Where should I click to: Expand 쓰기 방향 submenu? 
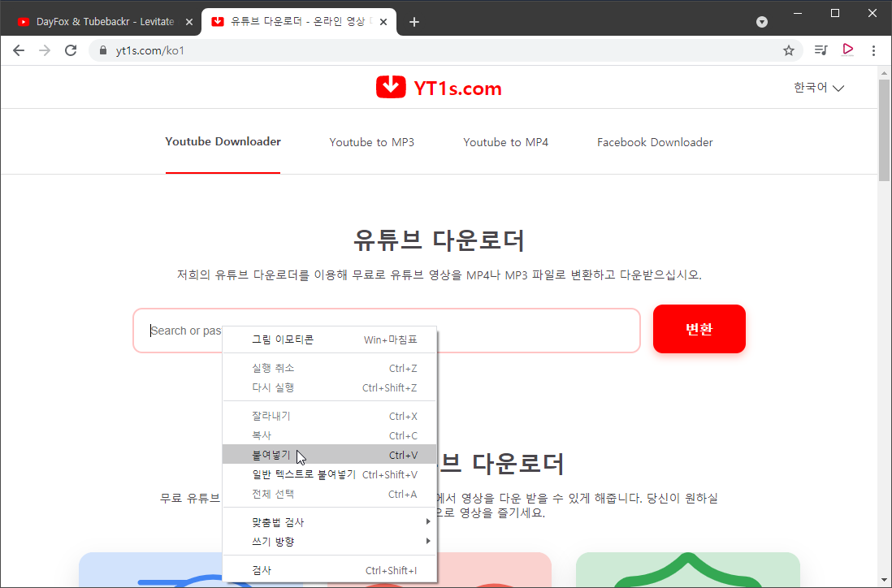(329, 541)
